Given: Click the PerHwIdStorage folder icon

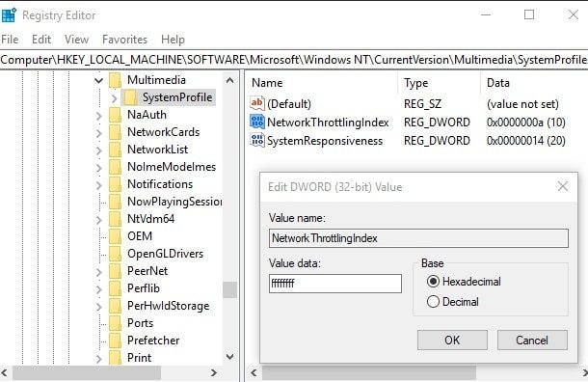Looking at the screenshot, I should pos(115,306).
